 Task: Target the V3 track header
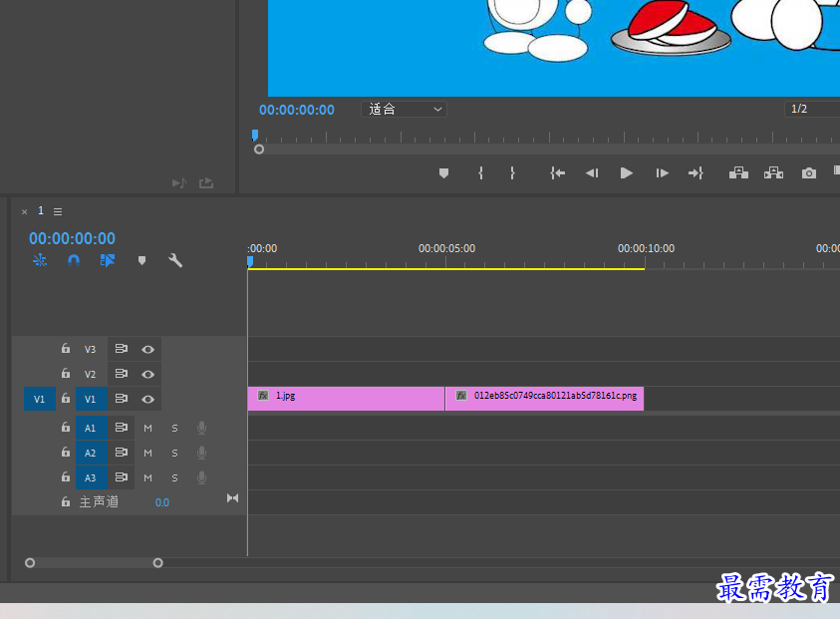pyautogui.click(x=91, y=349)
